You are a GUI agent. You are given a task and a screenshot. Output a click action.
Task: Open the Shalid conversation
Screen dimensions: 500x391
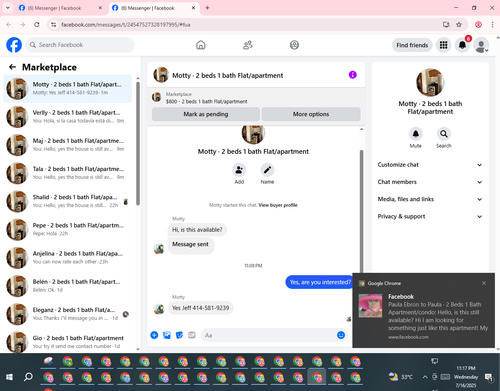point(68,201)
